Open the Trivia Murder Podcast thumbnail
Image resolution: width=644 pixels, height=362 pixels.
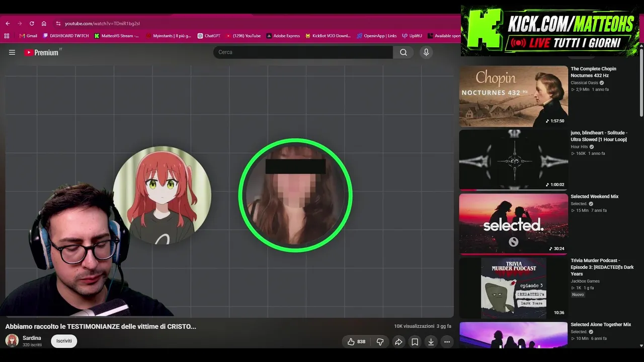(x=513, y=288)
